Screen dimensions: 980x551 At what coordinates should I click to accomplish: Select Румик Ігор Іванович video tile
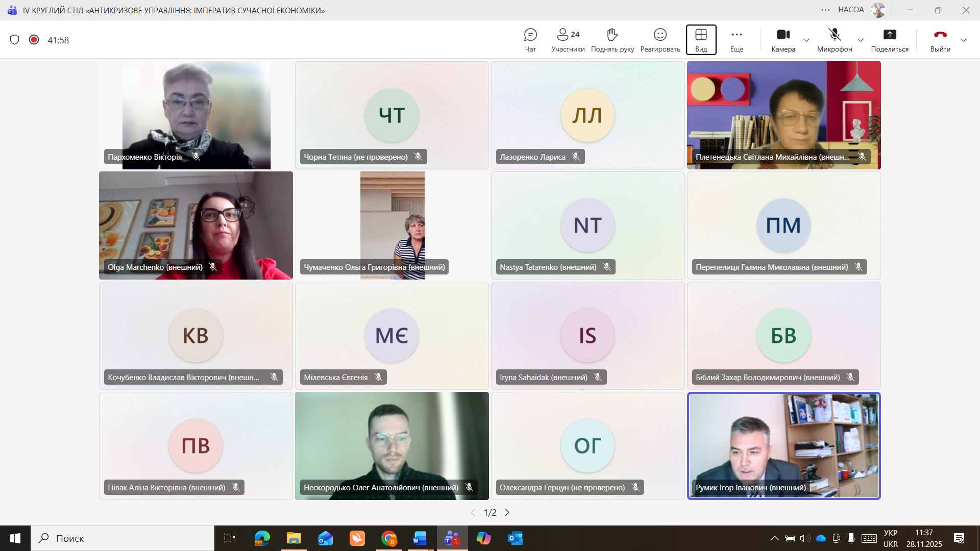(783, 445)
